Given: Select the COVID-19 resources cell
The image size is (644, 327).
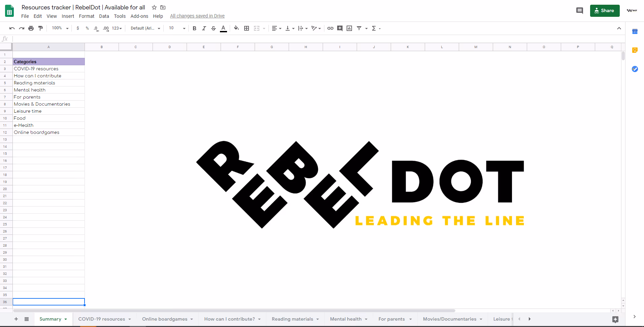Looking at the screenshot, I should click(49, 69).
